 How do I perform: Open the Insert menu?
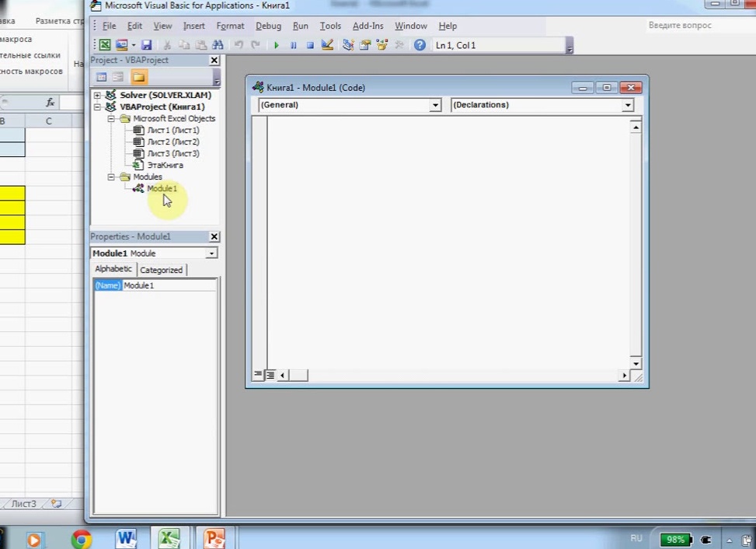pyautogui.click(x=193, y=26)
